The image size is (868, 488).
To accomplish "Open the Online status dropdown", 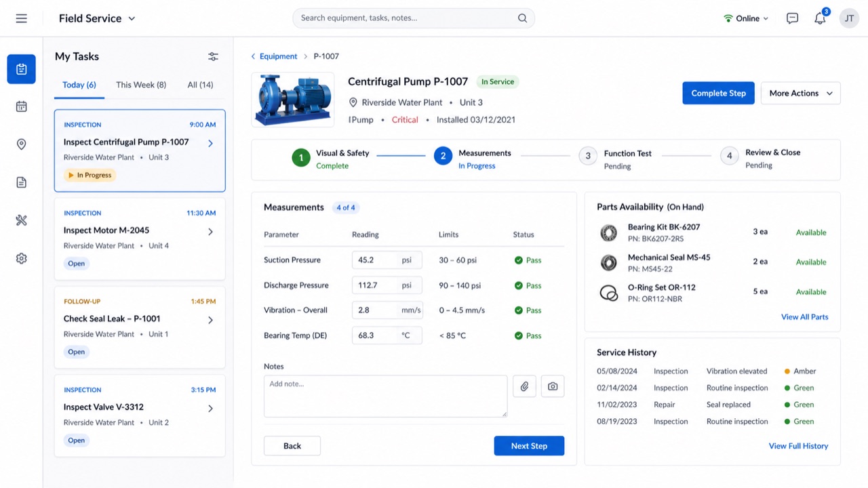I will tap(746, 18).
